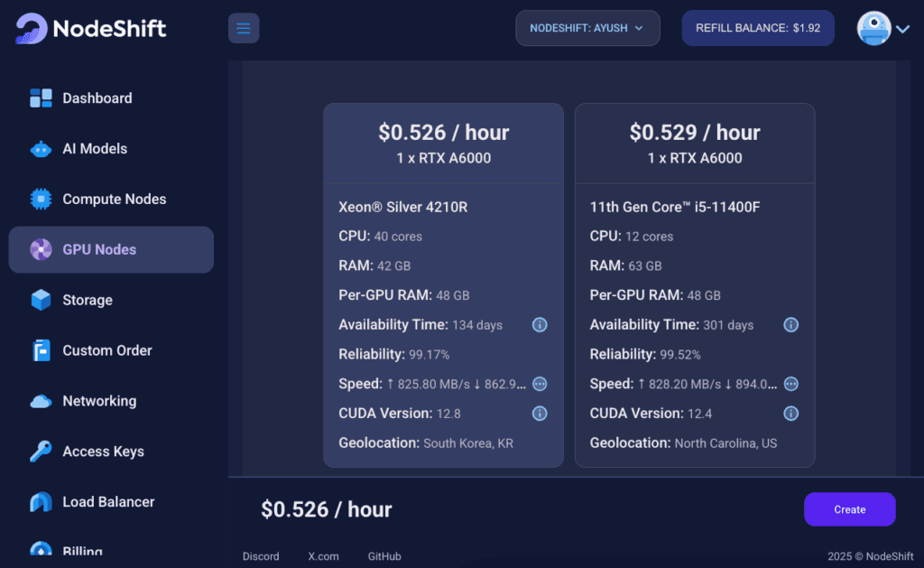Image resolution: width=924 pixels, height=568 pixels.
Task: Click Geolocation North Carolina, US text
Action: [684, 443]
